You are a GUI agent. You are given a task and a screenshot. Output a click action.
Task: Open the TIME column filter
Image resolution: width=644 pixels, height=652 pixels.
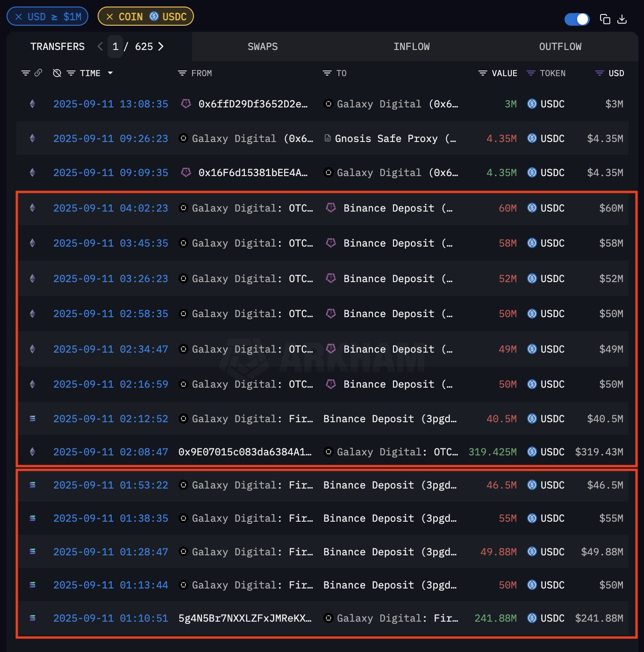71,73
